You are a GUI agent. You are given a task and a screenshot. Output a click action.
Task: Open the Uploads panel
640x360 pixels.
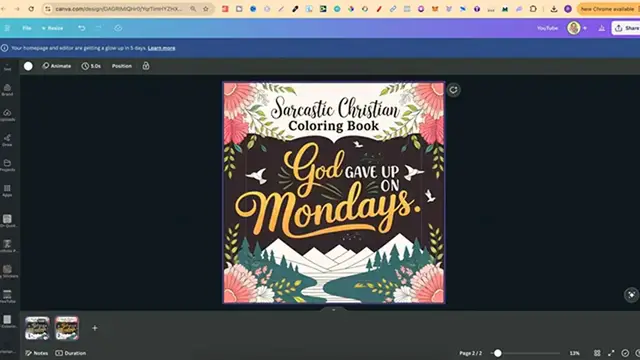[7, 115]
